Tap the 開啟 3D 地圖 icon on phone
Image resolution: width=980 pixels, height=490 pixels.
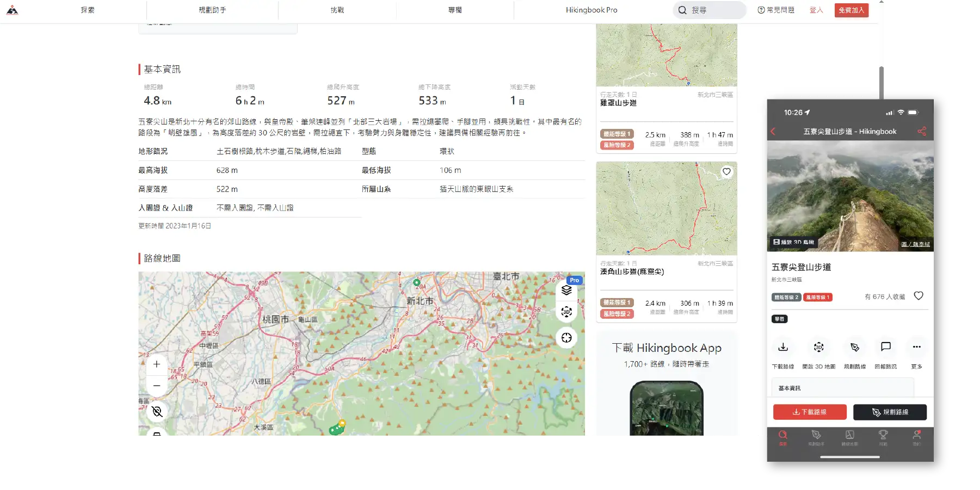819,347
